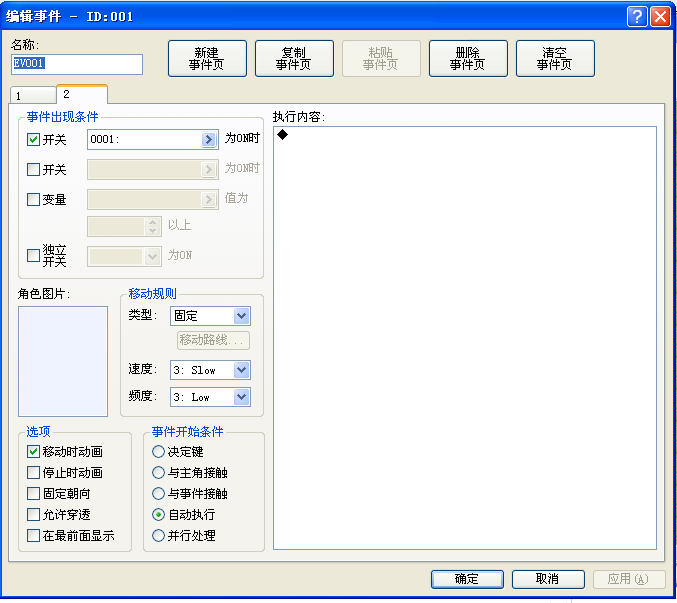
Task: Click the 删除事件页 button
Action: pos(468,59)
